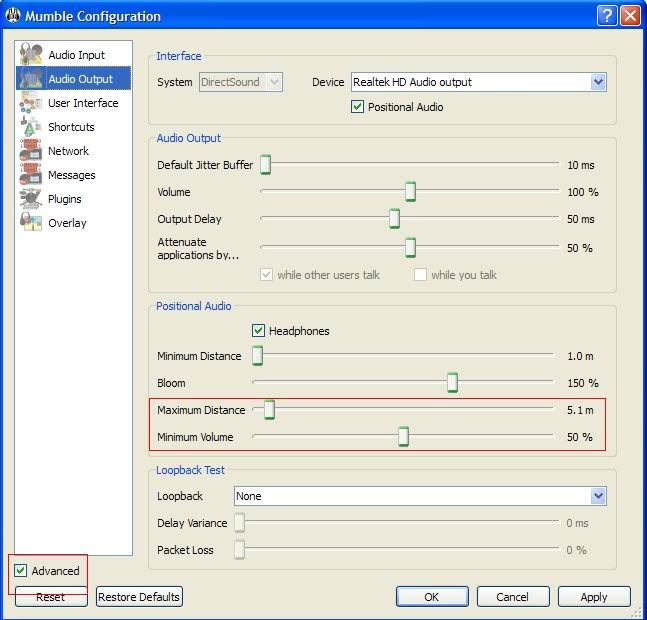Click the '0 %' Packet Loss value
This screenshot has width=647, height=620.
point(576,550)
